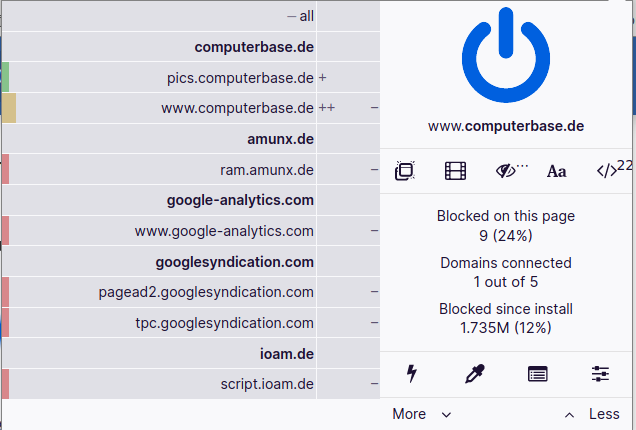Image resolution: width=636 pixels, height=430 pixels.
Task: Open the logger list icon
Action: point(537,374)
